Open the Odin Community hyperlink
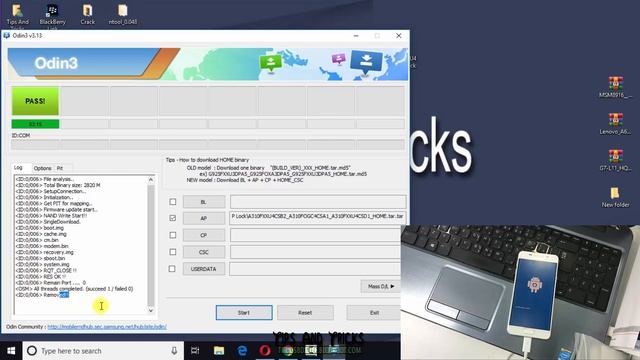The image size is (640, 360). click(107, 327)
